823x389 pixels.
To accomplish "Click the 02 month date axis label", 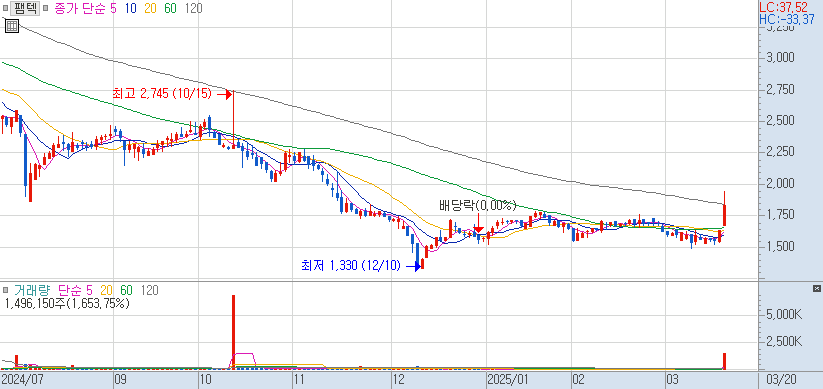I will coord(578,379).
